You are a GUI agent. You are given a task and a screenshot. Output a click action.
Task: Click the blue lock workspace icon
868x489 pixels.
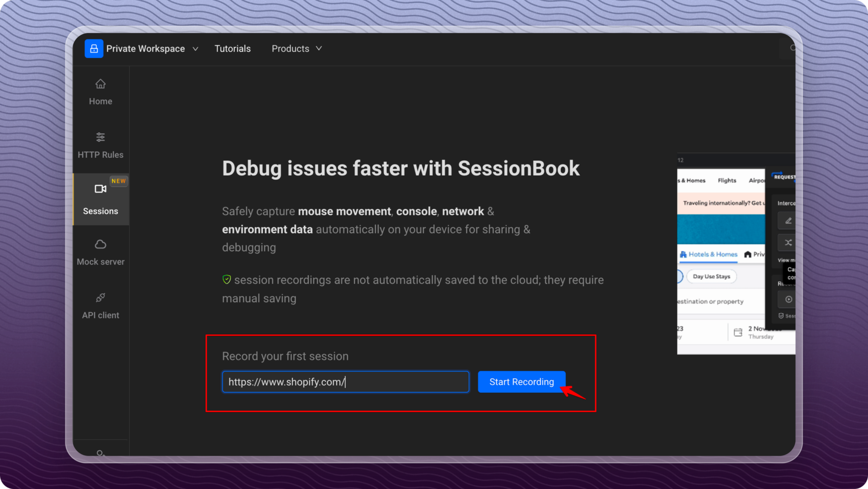point(94,48)
